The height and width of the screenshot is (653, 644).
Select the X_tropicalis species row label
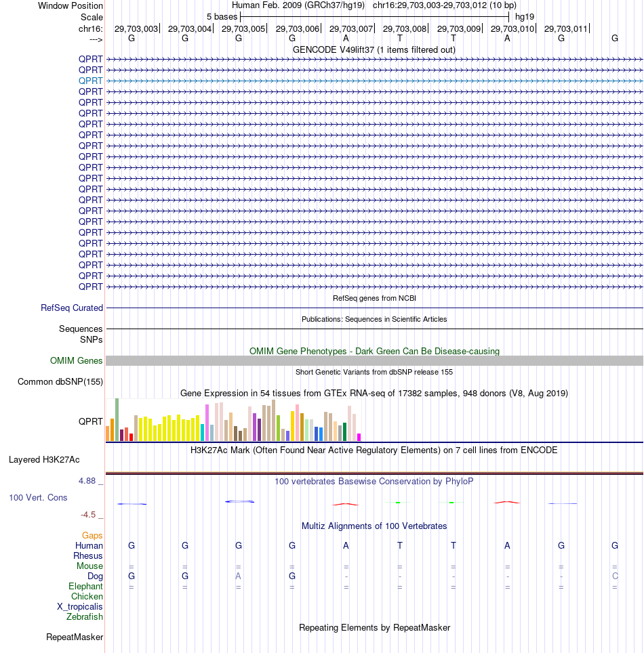(x=79, y=607)
